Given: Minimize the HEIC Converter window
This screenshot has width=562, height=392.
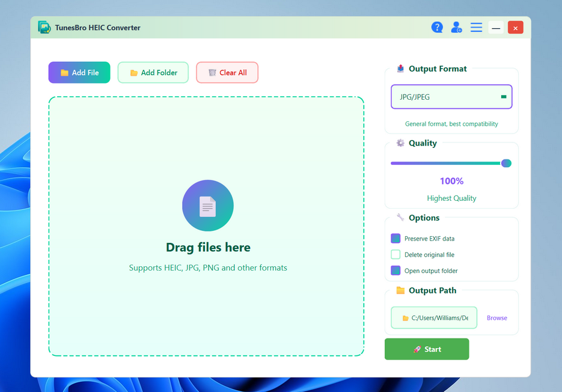Looking at the screenshot, I should pos(496,28).
